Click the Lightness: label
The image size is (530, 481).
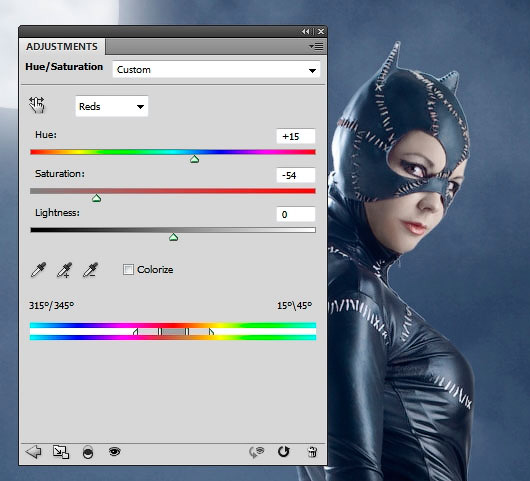point(57,213)
